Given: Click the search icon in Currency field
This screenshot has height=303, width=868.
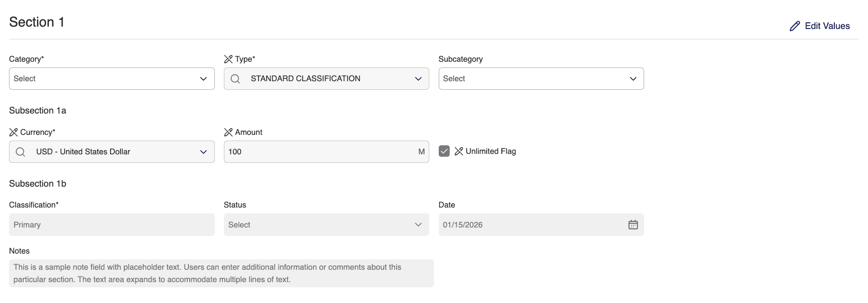Looking at the screenshot, I should pos(20,152).
